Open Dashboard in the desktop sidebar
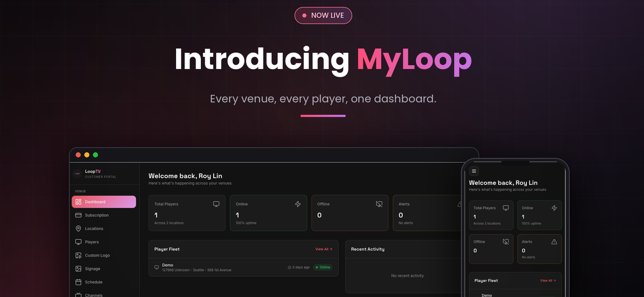 tap(104, 202)
